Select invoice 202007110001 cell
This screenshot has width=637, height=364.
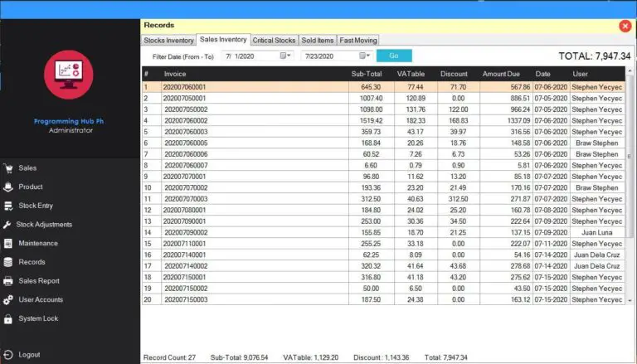click(255, 244)
